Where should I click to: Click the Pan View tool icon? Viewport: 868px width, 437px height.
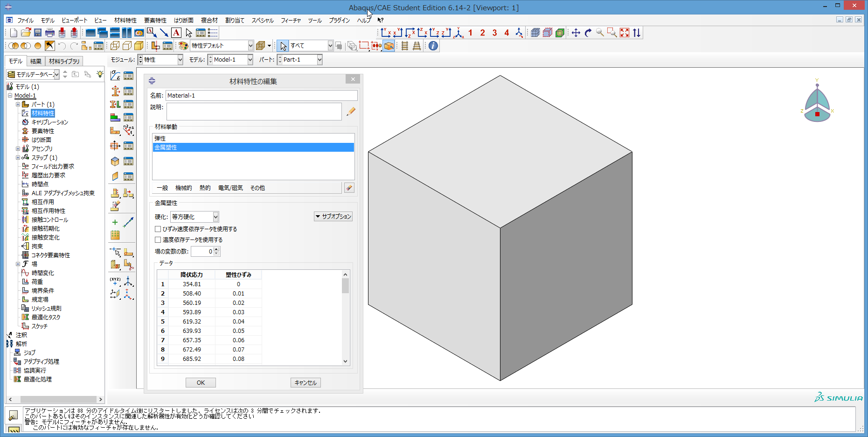tap(576, 33)
